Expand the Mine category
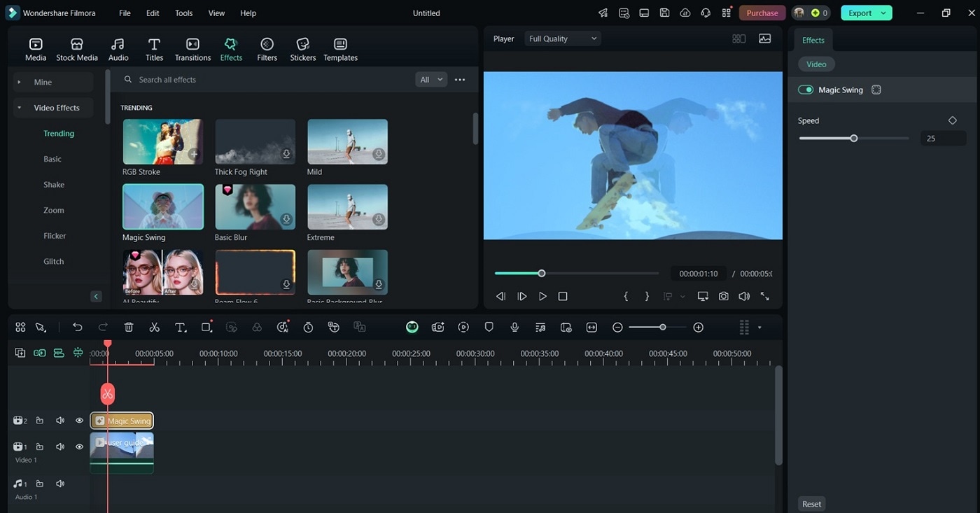This screenshot has width=980, height=513. pyautogui.click(x=53, y=82)
